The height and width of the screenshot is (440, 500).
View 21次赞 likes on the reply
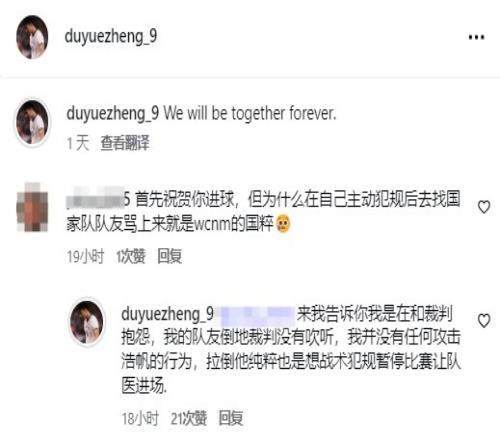point(189,418)
